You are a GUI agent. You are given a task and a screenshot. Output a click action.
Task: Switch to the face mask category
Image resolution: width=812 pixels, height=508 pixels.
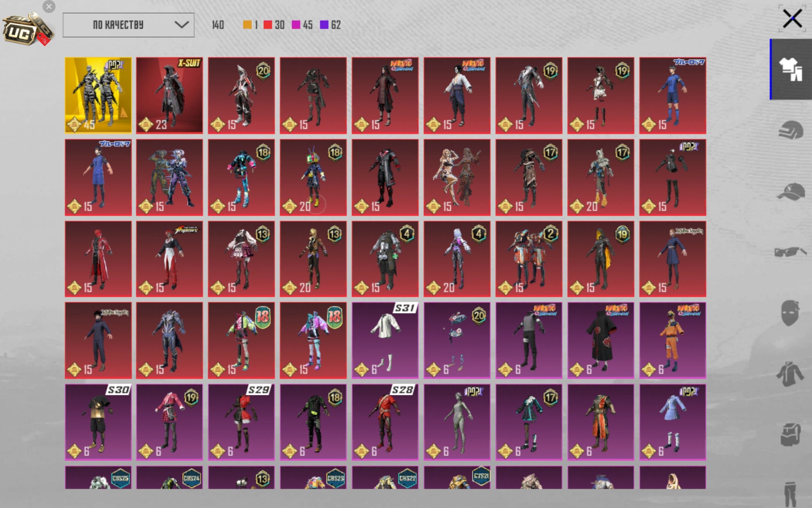790,313
